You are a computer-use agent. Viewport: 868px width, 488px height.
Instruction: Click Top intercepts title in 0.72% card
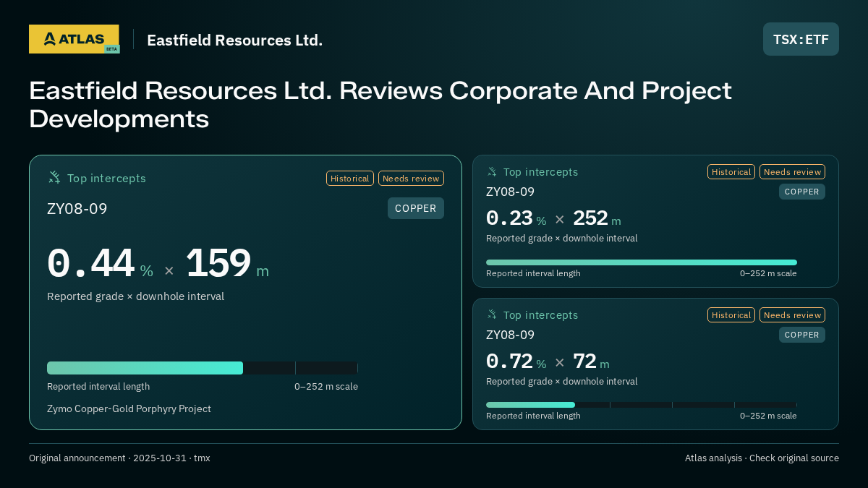pyautogui.click(x=541, y=315)
